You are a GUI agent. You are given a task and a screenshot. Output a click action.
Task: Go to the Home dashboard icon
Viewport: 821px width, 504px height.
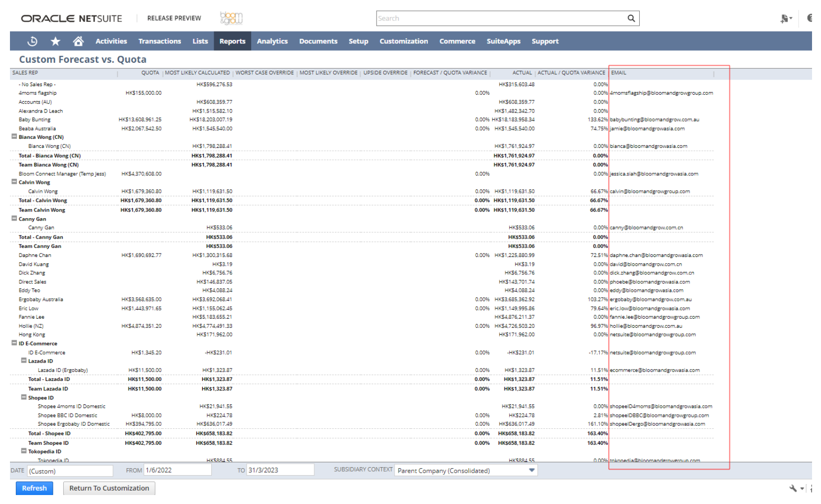(x=78, y=41)
